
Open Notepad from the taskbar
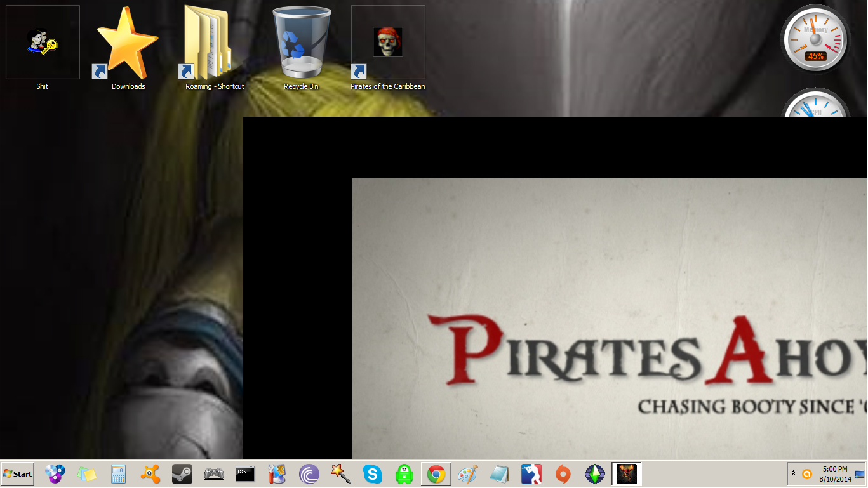point(499,474)
